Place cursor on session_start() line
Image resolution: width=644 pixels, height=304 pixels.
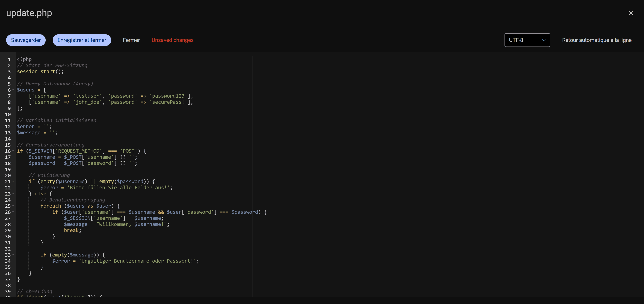[x=40, y=71]
